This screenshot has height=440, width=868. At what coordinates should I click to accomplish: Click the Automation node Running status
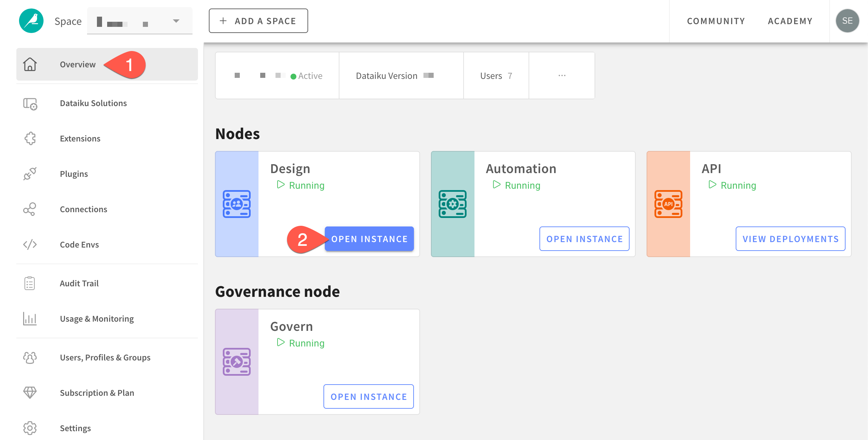[517, 185]
